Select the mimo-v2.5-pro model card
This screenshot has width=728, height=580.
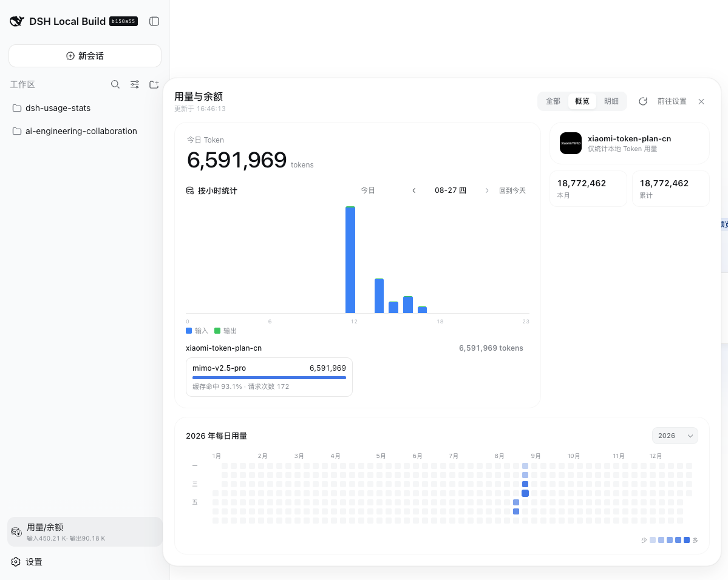click(270, 377)
